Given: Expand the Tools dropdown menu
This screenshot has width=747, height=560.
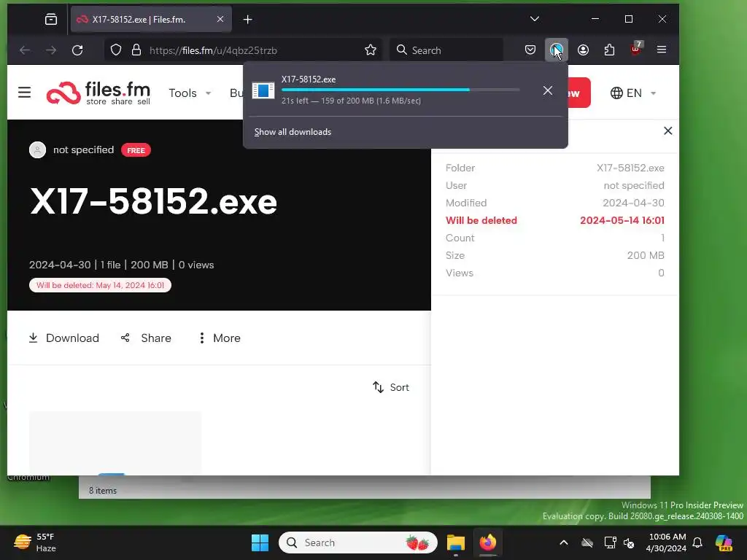Looking at the screenshot, I should pyautogui.click(x=190, y=93).
